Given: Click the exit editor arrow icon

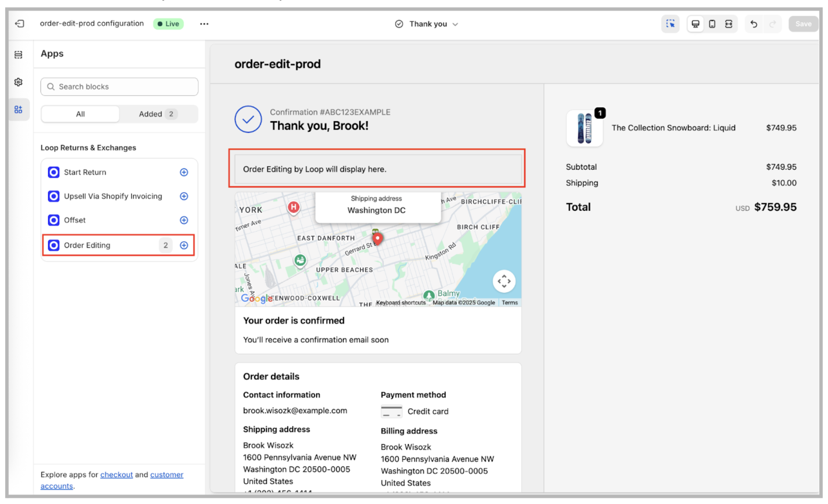Looking at the screenshot, I should [x=19, y=24].
